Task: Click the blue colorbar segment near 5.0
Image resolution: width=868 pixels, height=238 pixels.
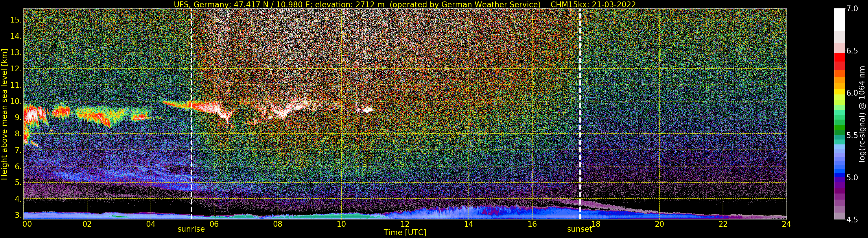Action: click(x=839, y=175)
